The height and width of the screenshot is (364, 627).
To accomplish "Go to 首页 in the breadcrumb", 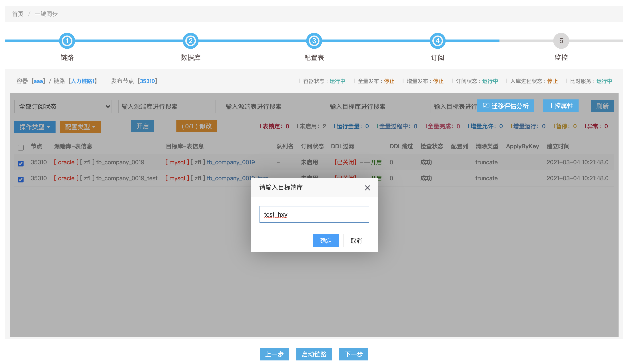I will pyautogui.click(x=18, y=14).
